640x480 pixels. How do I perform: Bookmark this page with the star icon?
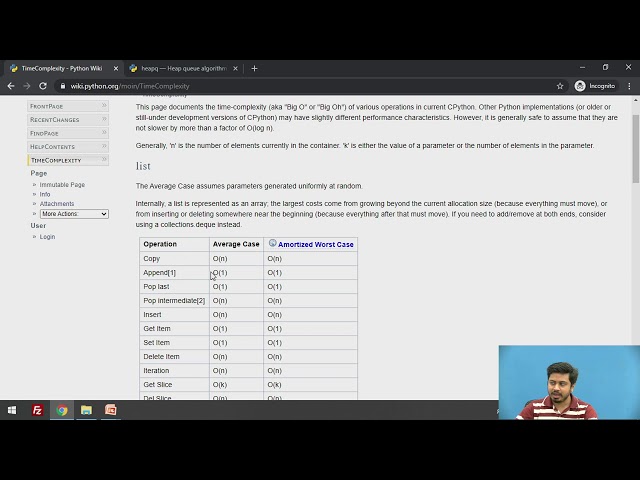[560, 86]
